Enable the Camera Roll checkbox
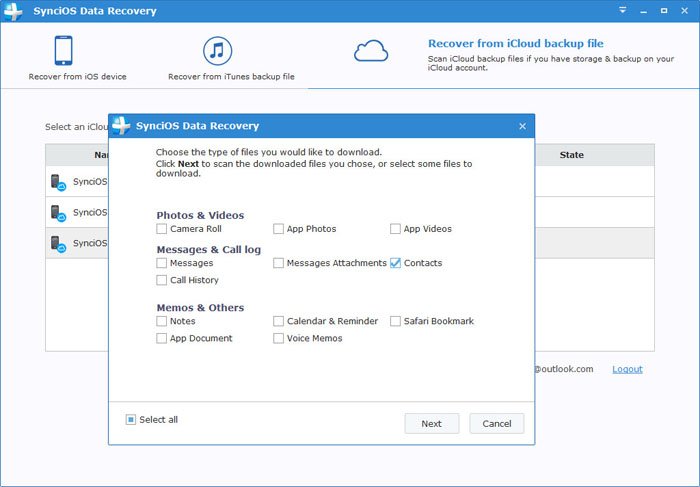This screenshot has width=700, height=487. coord(162,229)
